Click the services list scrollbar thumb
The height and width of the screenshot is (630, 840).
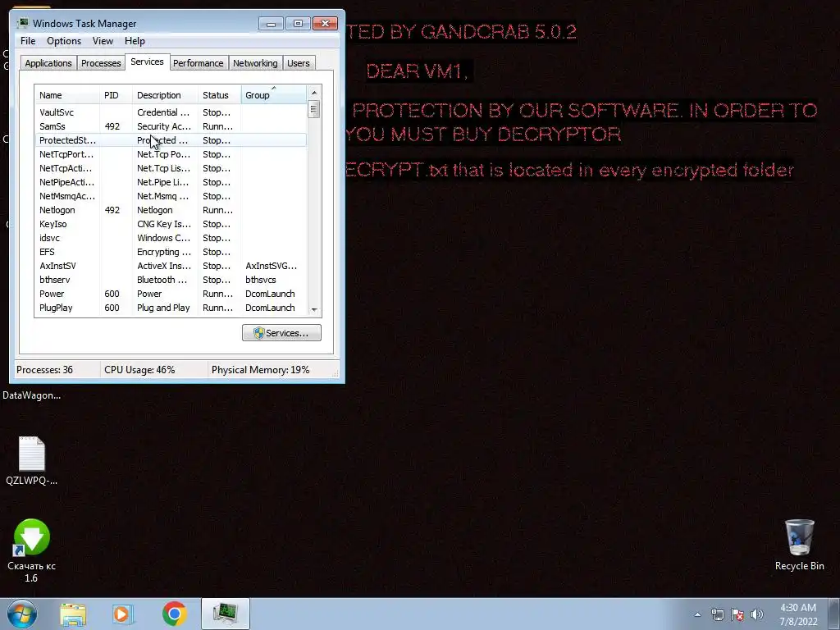coord(314,109)
